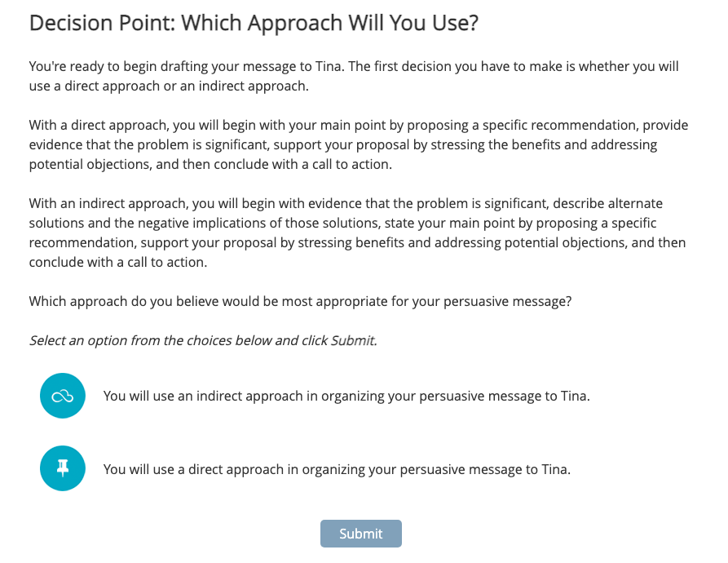Tap the pin symbol beside the direct approach choice
This screenshot has width=728, height=563.
(x=63, y=468)
